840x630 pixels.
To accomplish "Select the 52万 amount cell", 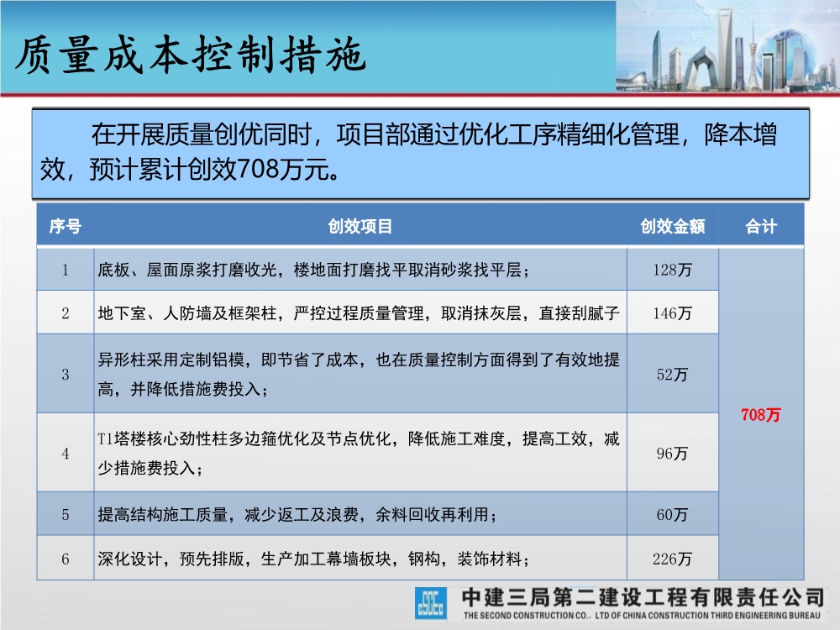I will click(671, 375).
